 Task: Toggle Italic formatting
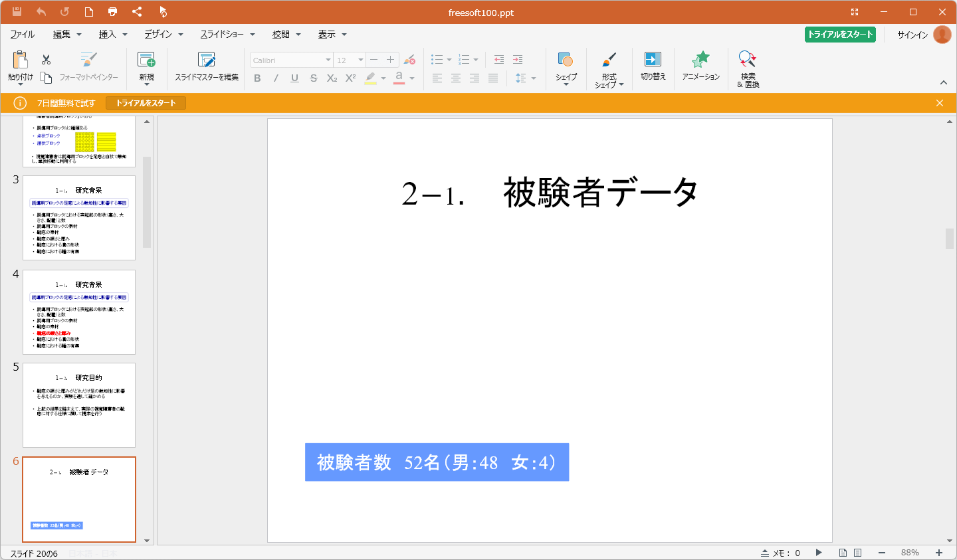tap(276, 78)
